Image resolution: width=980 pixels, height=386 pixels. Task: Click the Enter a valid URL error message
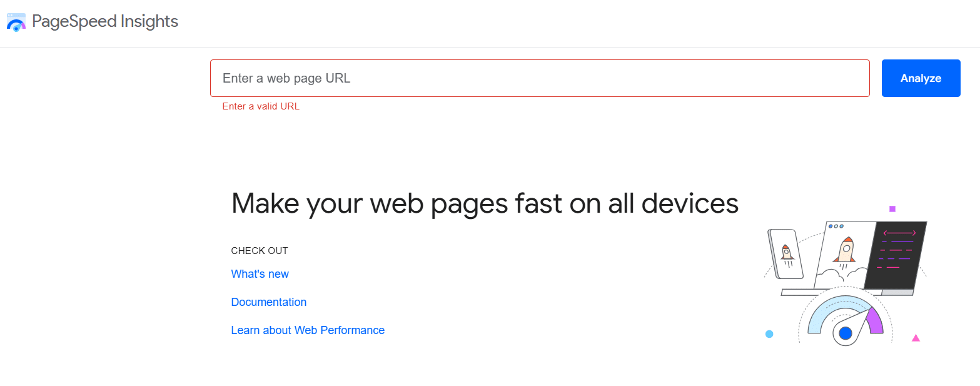point(260,106)
